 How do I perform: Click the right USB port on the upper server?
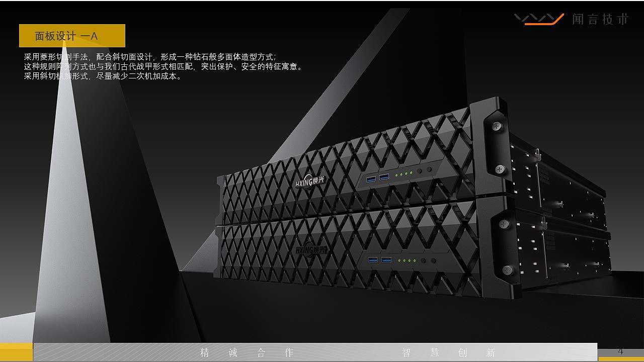384,176
